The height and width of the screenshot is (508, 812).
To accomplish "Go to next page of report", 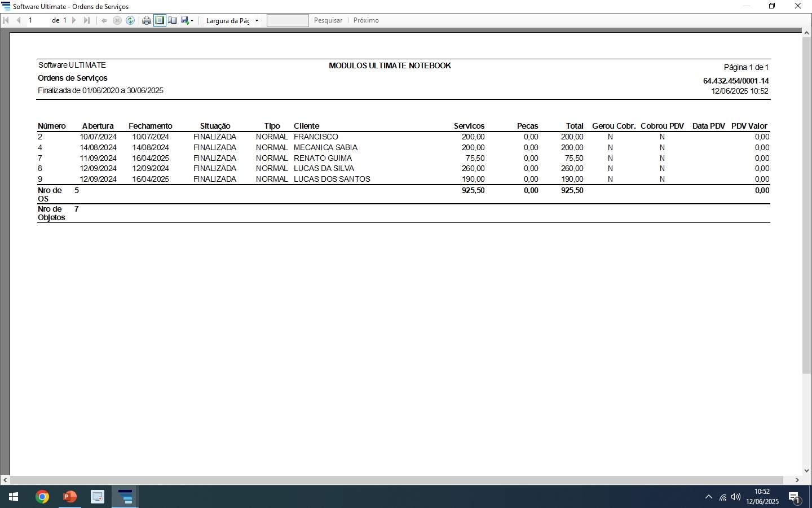I will pos(74,20).
